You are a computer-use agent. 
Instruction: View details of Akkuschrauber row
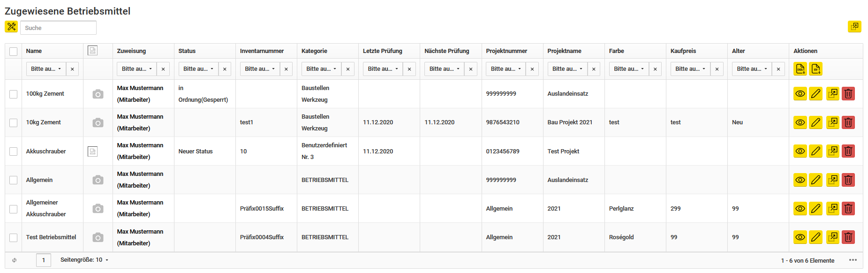coord(800,151)
